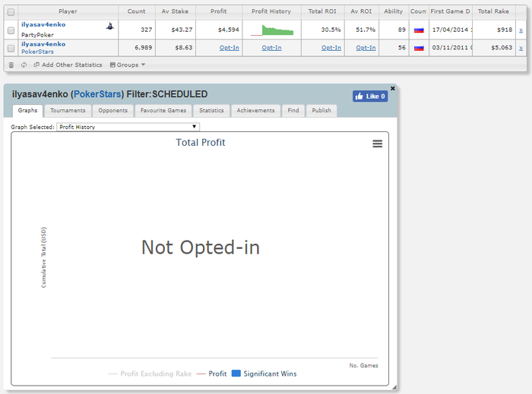
Task: Open the chart hamburger menu
Action: 377,143
